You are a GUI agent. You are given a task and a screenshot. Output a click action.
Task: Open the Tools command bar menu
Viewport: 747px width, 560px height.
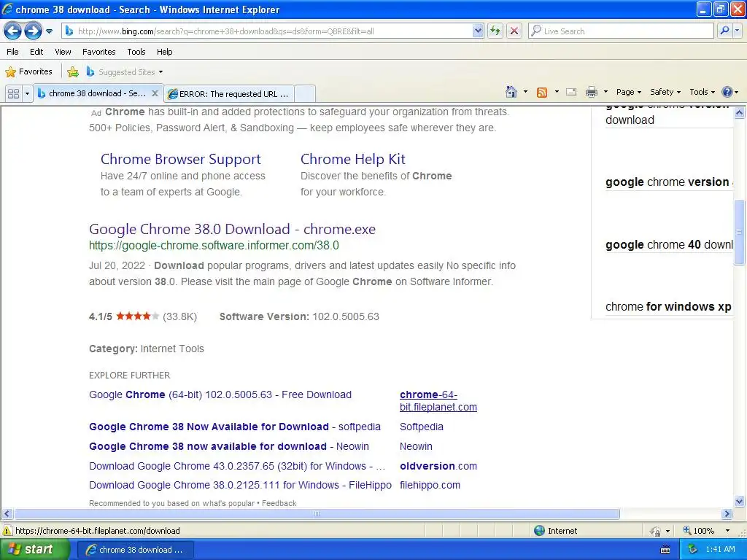703,92
